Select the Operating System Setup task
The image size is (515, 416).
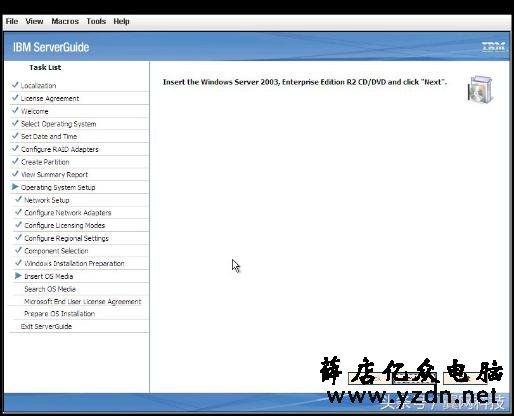coord(58,187)
